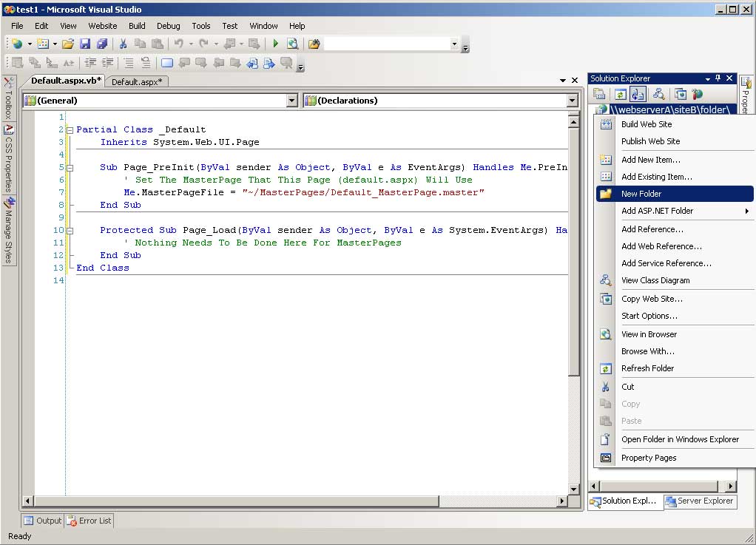Switch to the Default.aspx tab
This screenshot has width=756, height=545.
(137, 81)
